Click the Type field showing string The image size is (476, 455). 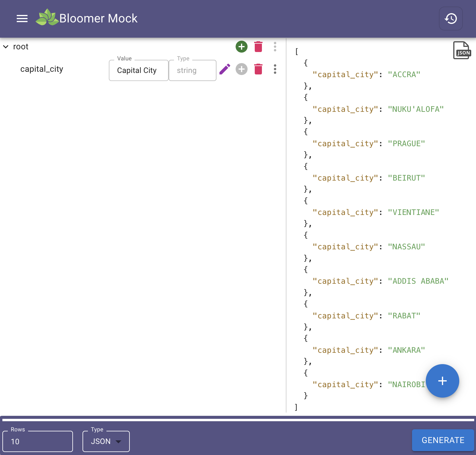(193, 70)
